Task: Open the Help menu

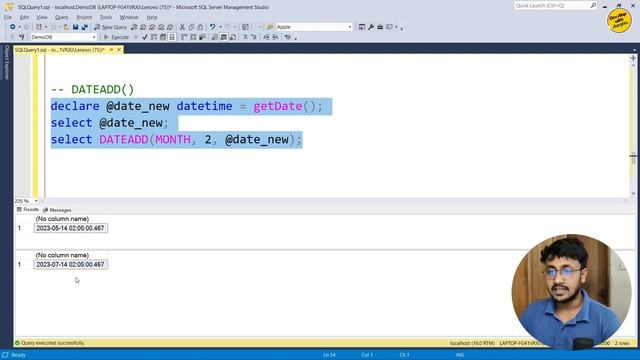Action: (x=152, y=17)
